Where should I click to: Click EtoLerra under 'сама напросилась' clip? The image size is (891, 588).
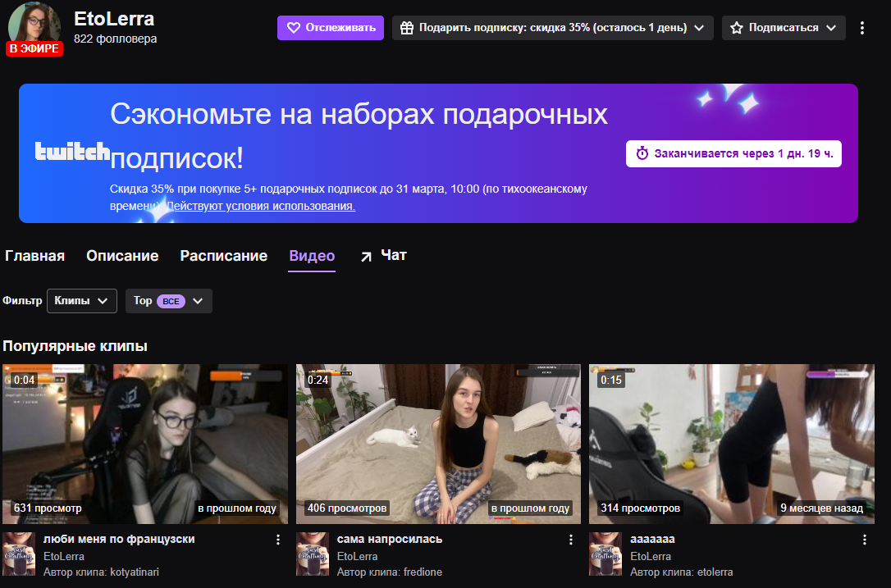[x=357, y=556]
